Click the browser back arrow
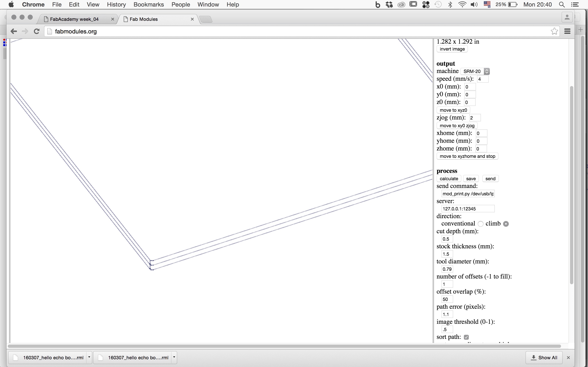588x367 pixels. pos(14,31)
